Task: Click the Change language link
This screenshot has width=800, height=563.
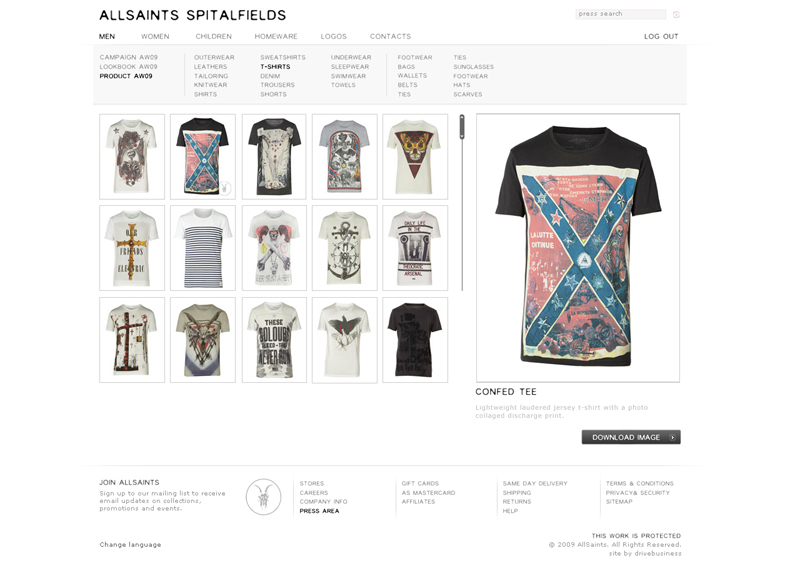Action: tap(130, 545)
